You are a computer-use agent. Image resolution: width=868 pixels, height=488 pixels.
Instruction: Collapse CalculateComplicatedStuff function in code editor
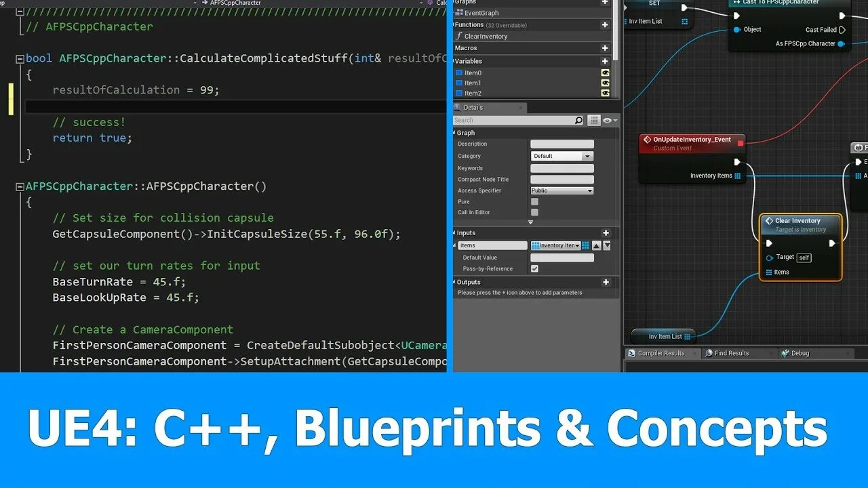20,58
